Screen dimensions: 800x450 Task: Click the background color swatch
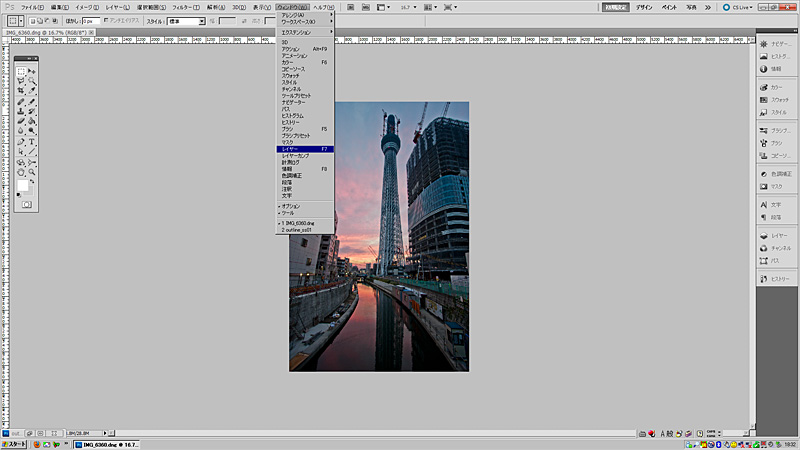point(30,192)
